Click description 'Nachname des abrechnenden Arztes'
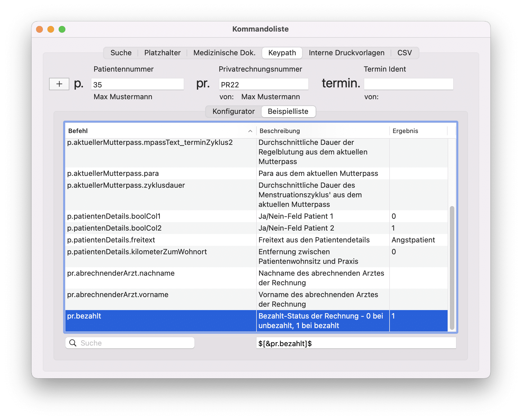Image resolution: width=522 pixels, height=420 pixels. click(321, 278)
